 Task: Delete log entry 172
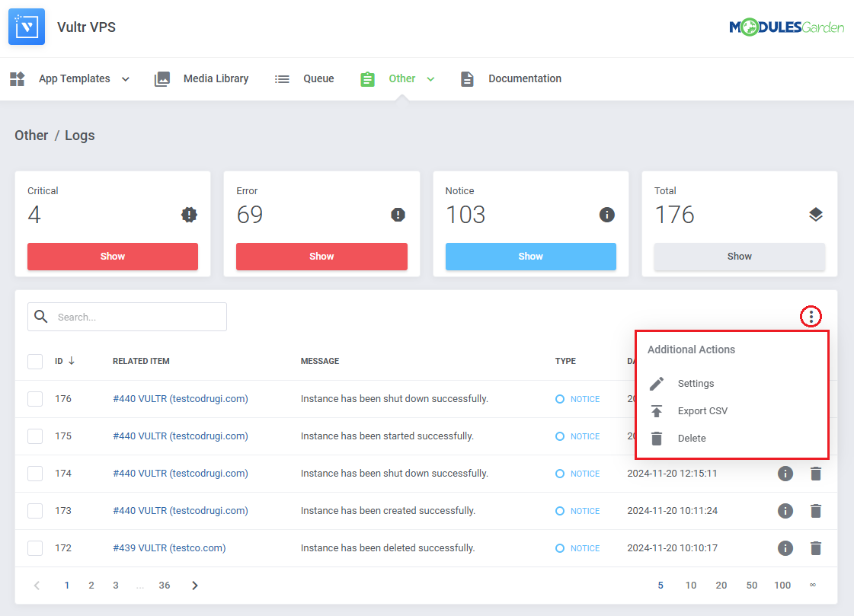(x=816, y=548)
